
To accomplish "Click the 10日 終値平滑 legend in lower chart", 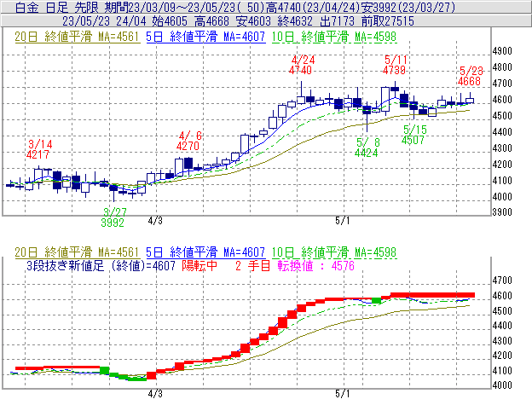I will (x=334, y=252).
